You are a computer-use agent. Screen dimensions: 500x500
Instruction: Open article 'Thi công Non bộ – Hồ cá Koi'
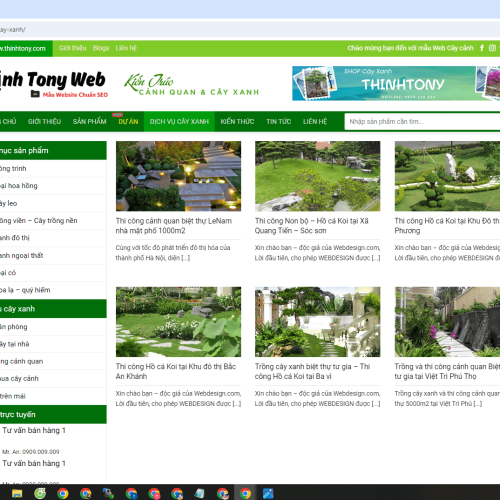[312, 226]
